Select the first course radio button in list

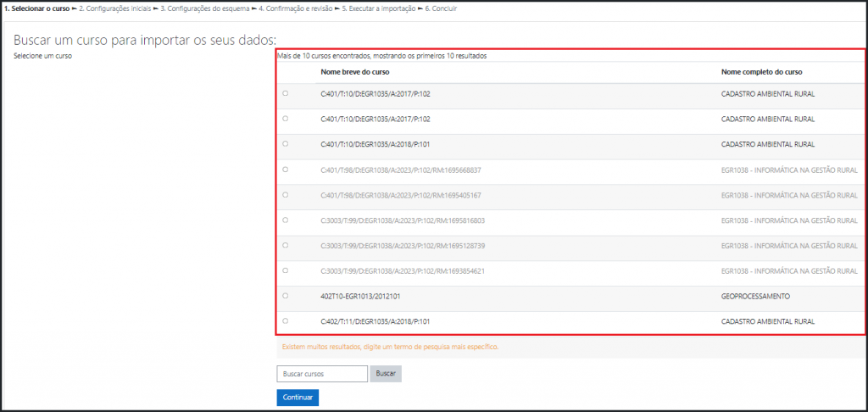pos(285,94)
